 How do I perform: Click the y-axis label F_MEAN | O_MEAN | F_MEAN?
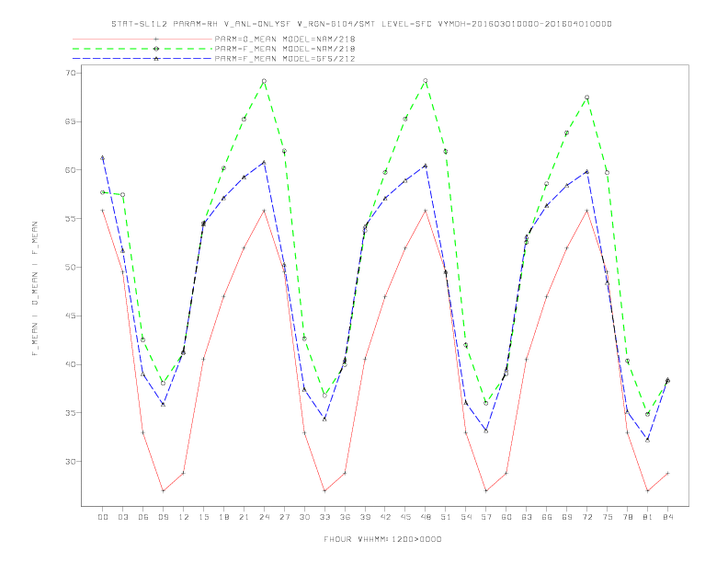point(35,289)
